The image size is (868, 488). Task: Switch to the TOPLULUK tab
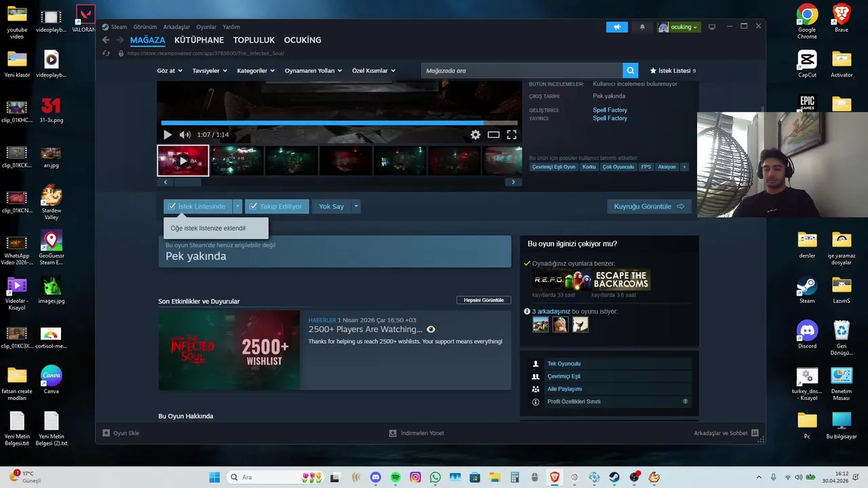pyautogui.click(x=254, y=40)
